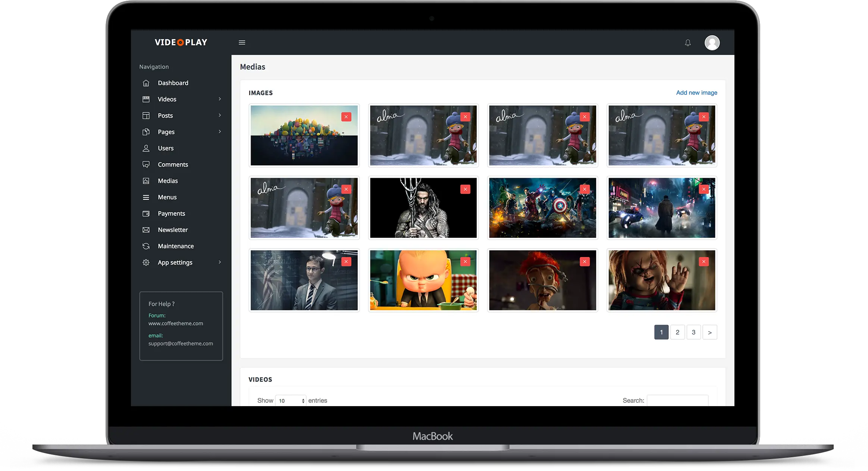Expand the Videos navigation submenu

pyautogui.click(x=219, y=99)
